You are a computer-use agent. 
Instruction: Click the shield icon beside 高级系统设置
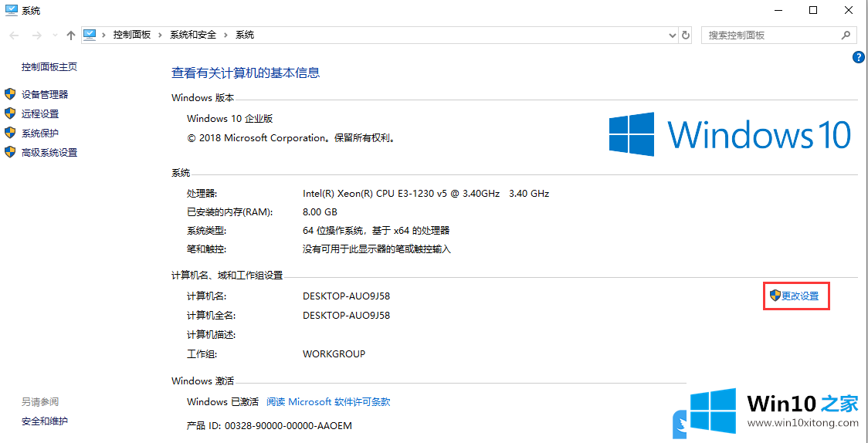[x=9, y=152]
